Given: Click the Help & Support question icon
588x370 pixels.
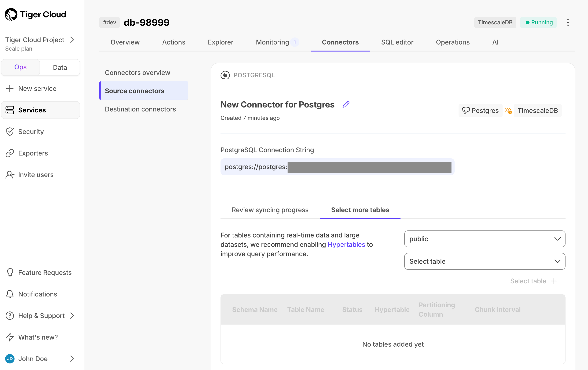Looking at the screenshot, I should (10, 315).
